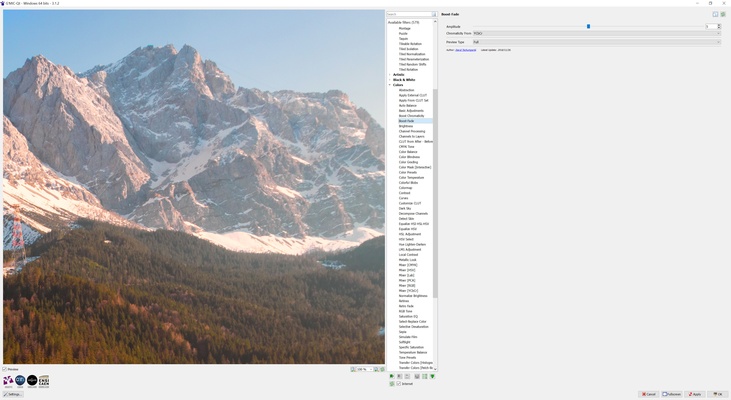Toggle the Preview checkbox
This screenshot has height=400, width=731.
tap(5, 369)
